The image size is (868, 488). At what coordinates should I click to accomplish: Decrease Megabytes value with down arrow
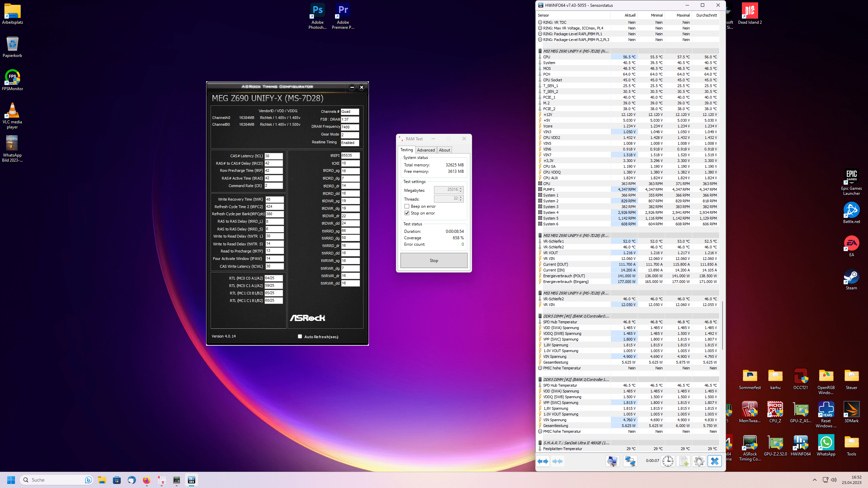coord(461,191)
